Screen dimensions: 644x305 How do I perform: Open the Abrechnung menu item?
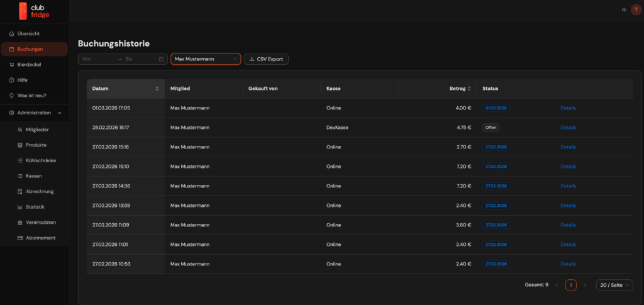[x=39, y=191]
